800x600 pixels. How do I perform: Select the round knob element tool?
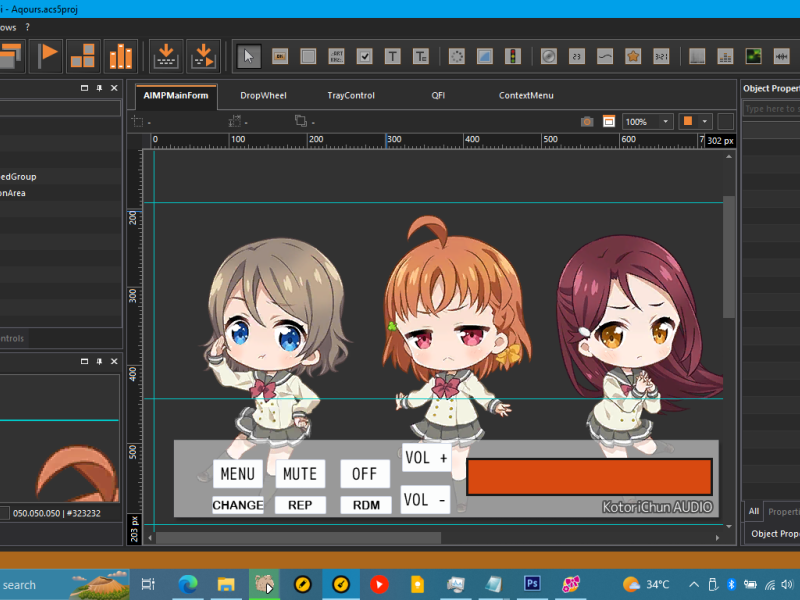coord(548,56)
